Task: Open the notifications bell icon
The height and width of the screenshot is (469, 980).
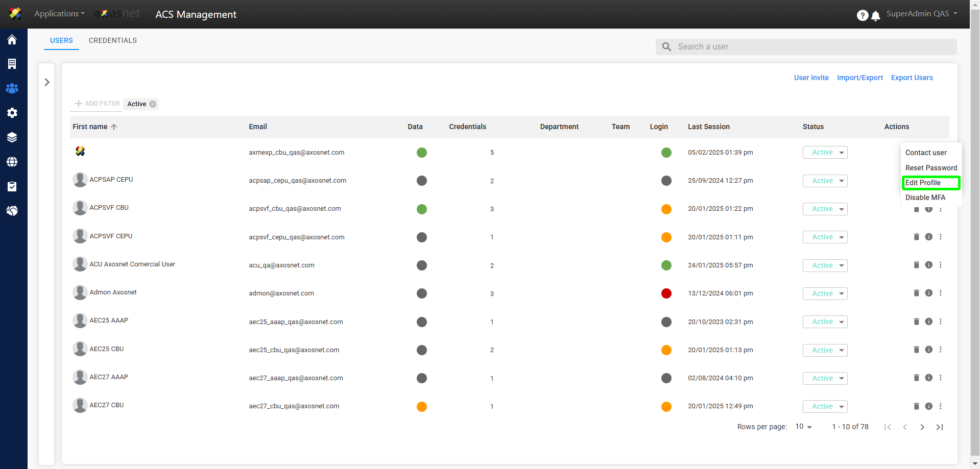Action: (x=875, y=16)
